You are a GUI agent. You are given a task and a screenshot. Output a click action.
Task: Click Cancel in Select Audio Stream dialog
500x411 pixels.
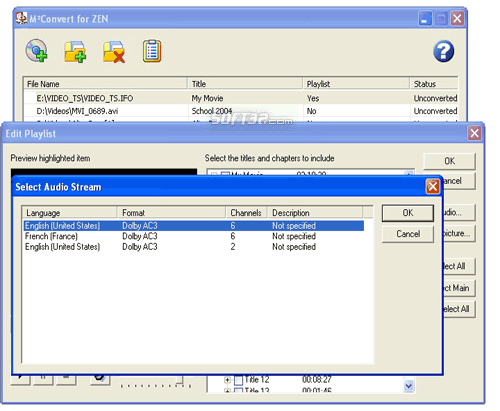(408, 234)
